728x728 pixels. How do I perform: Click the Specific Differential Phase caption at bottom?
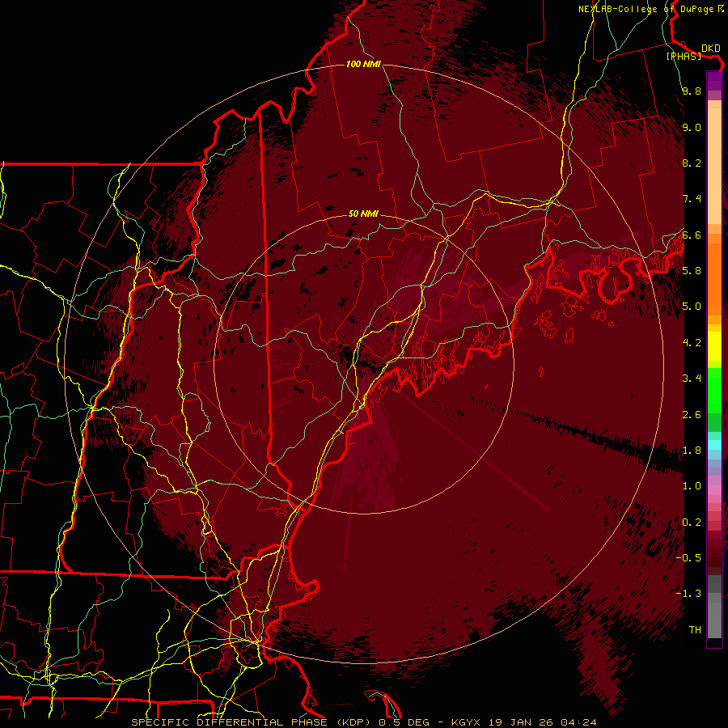click(x=364, y=722)
